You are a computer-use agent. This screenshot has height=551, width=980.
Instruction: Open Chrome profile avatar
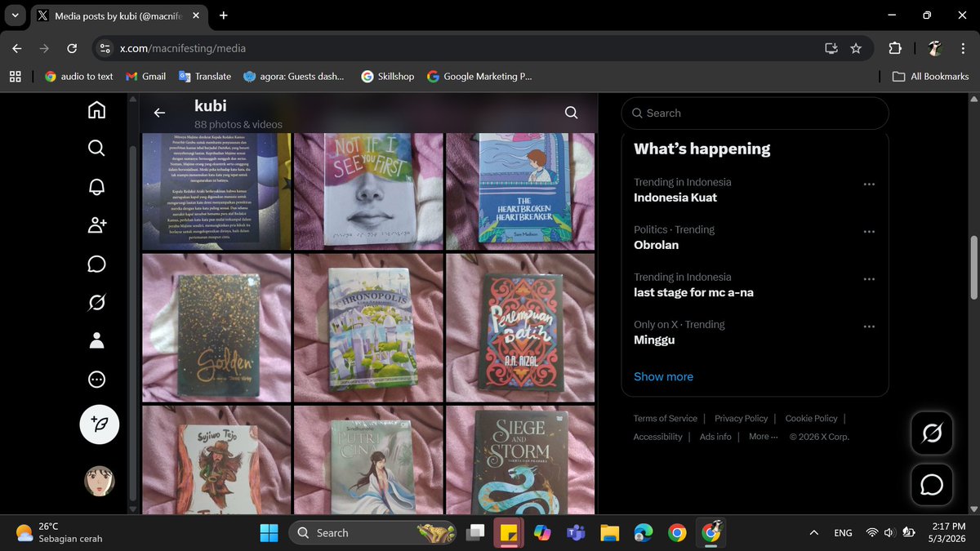pyautogui.click(x=936, y=48)
